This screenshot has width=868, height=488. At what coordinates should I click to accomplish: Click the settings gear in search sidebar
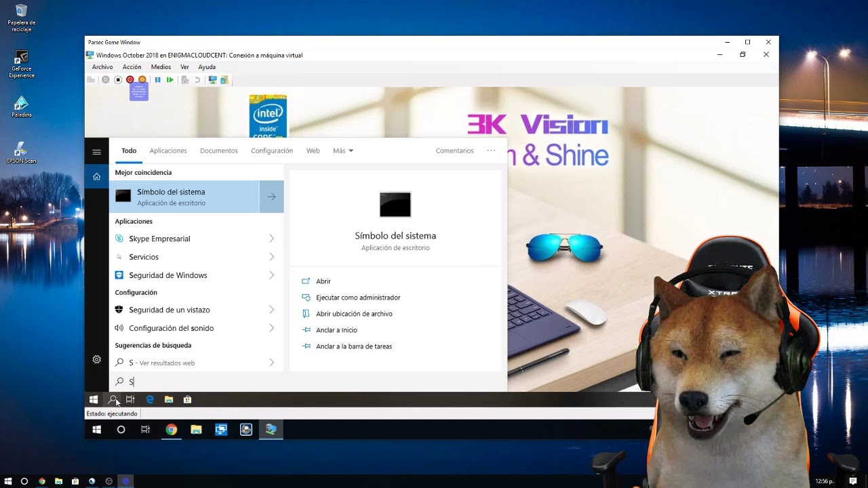pos(96,359)
